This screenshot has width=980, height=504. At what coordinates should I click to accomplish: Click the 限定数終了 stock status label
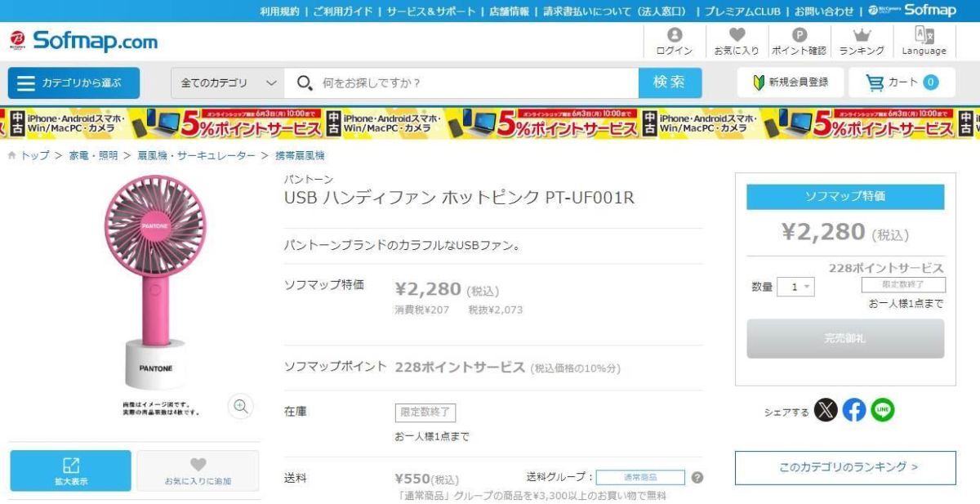[425, 413]
